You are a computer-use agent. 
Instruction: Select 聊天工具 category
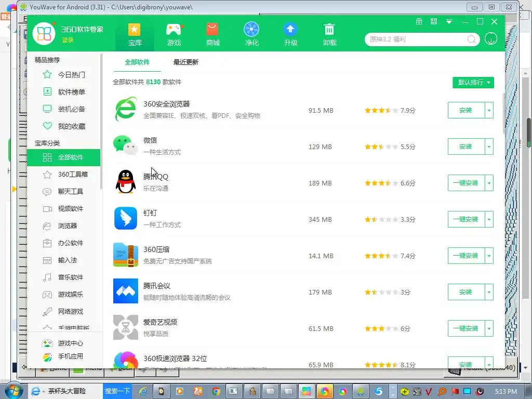pyautogui.click(x=64, y=191)
